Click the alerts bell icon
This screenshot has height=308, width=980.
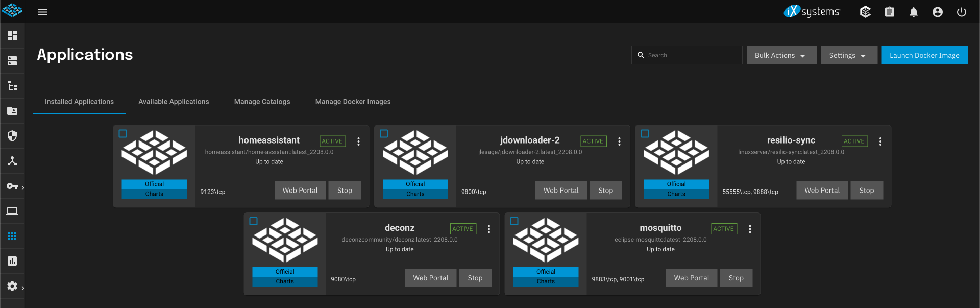[x=914, y=12]
